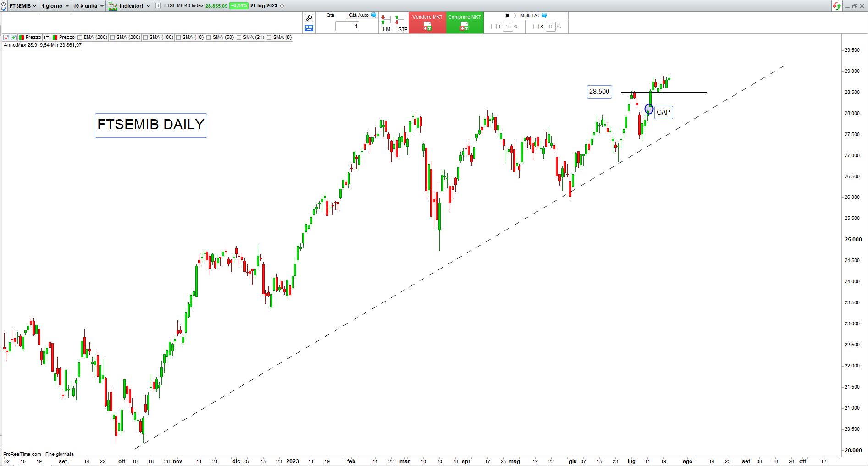Click the info icon beside FTSE MIB40
This screenshot has height=466, width=868.
(158, 6)
